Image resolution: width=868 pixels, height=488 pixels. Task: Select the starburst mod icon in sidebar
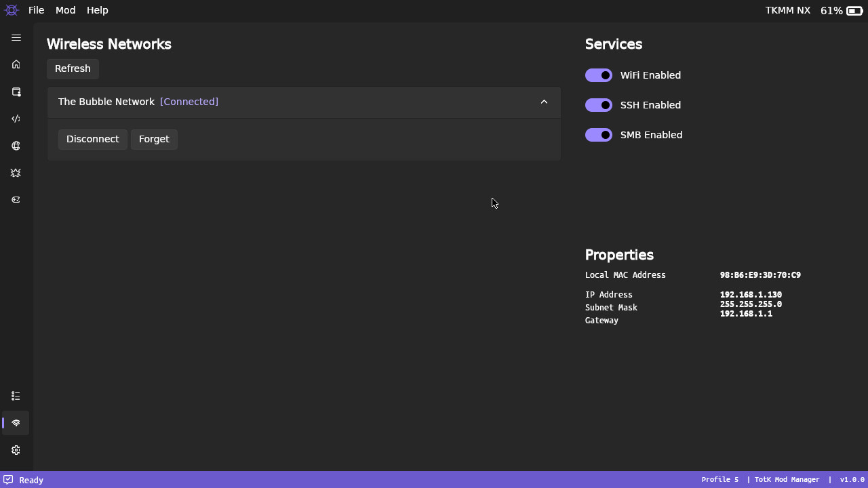pos(16,173)
